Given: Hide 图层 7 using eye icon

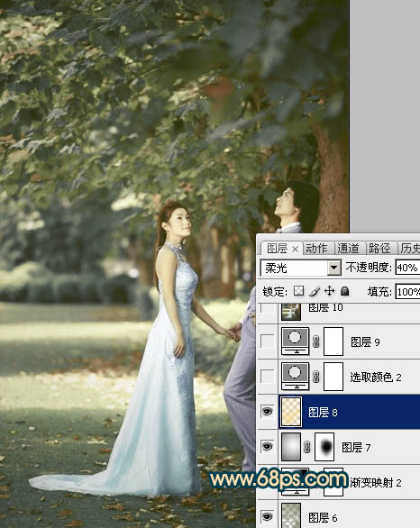Looking at the screenshot, I should (x=268, y=447).
